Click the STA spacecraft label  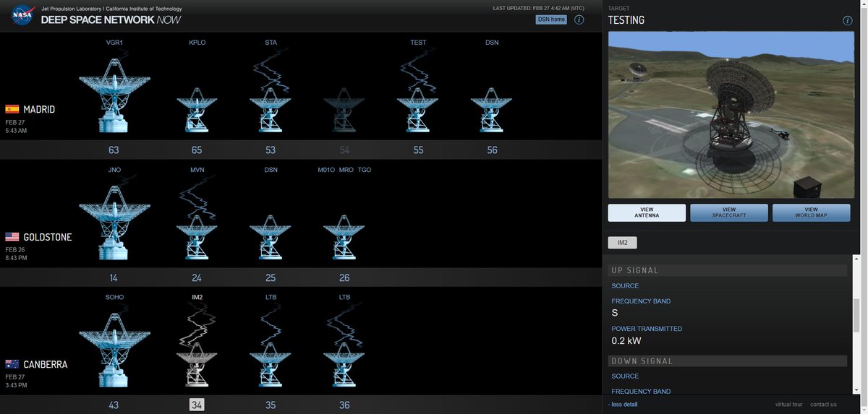click(271, 43)
